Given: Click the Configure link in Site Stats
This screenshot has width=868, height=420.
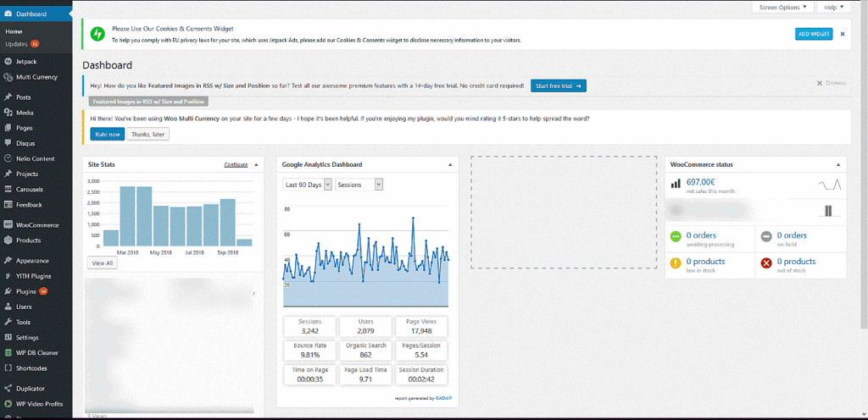Looking at the screenshot, I should tap(236, 164).
